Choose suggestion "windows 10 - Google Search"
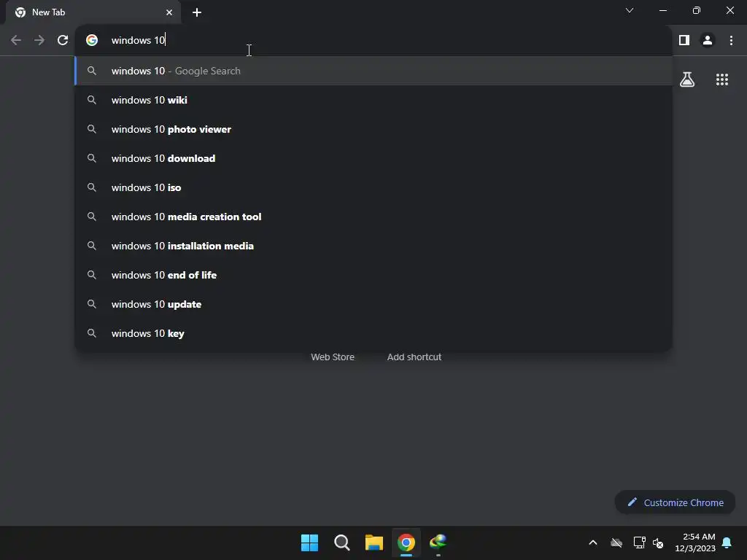The width and height of the screenshot is (747, 560). click(x=374, y=71)
